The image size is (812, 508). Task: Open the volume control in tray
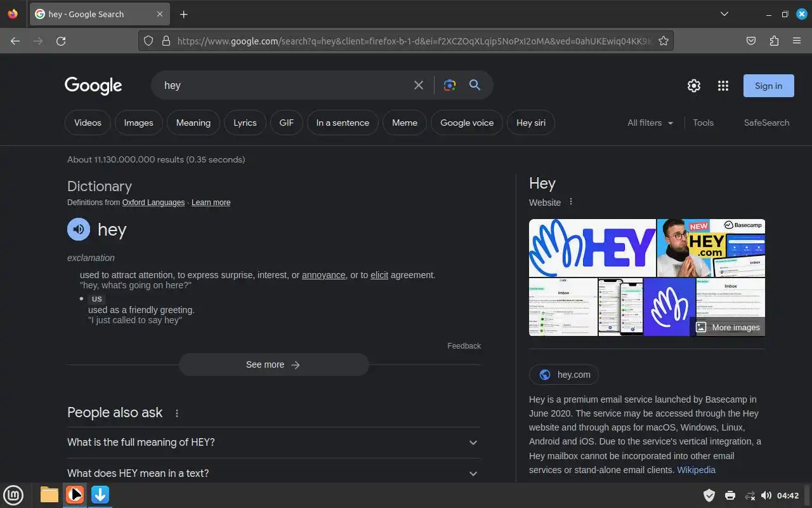click(766, 495)
